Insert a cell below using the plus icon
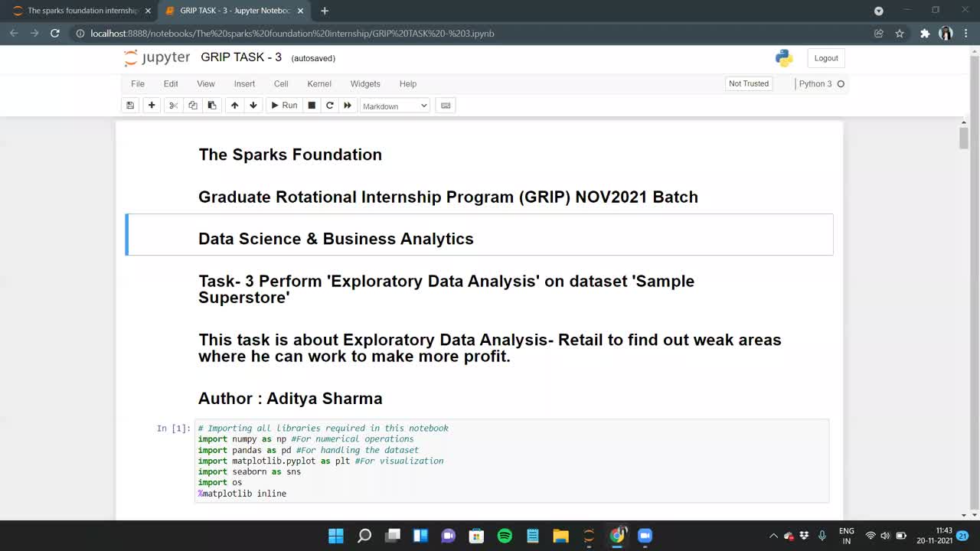980x551 pixels. pyautogui.click(x=152, y=106)
